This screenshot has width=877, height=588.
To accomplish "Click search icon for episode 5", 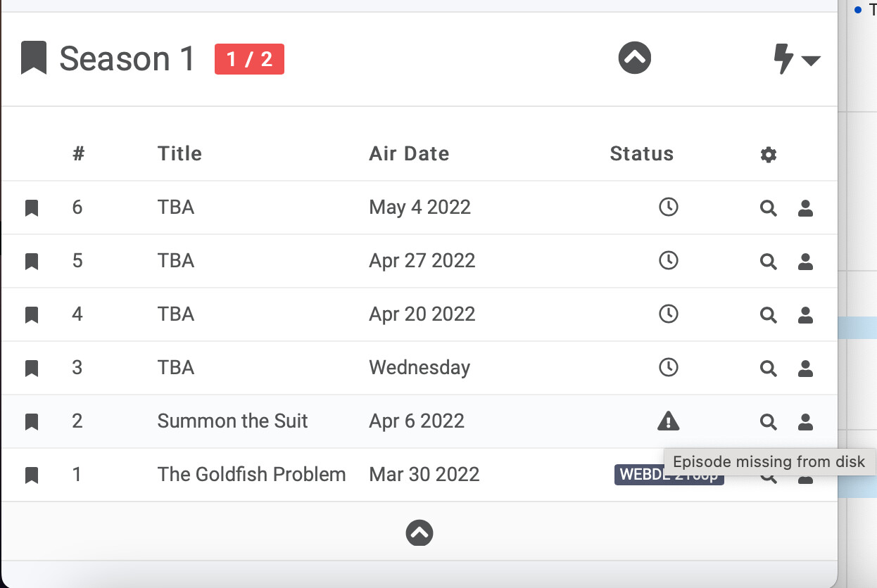I will 769,262.
